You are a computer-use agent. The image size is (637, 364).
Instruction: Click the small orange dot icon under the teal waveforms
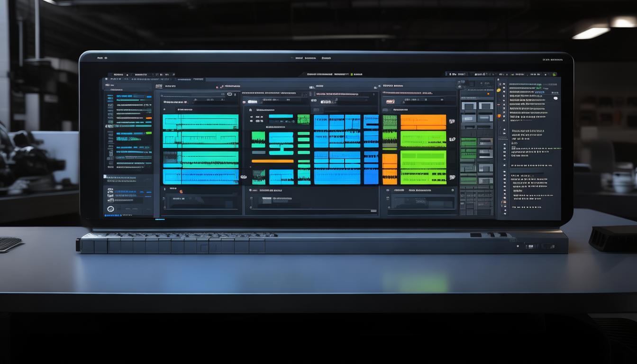181,191
